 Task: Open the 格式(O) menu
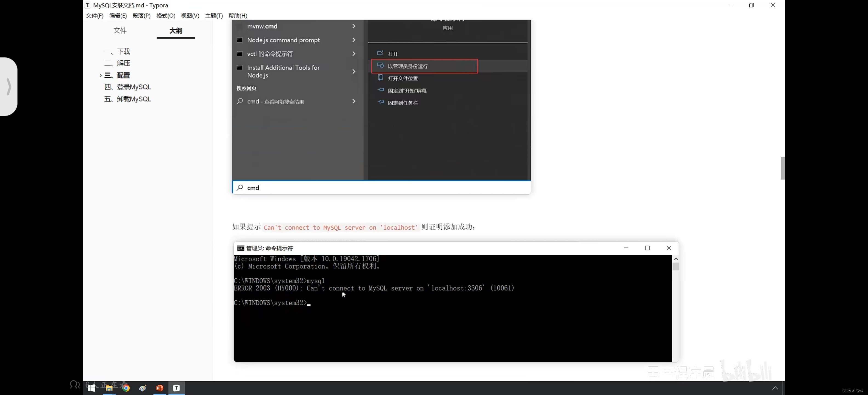click(x=166, y=16)
